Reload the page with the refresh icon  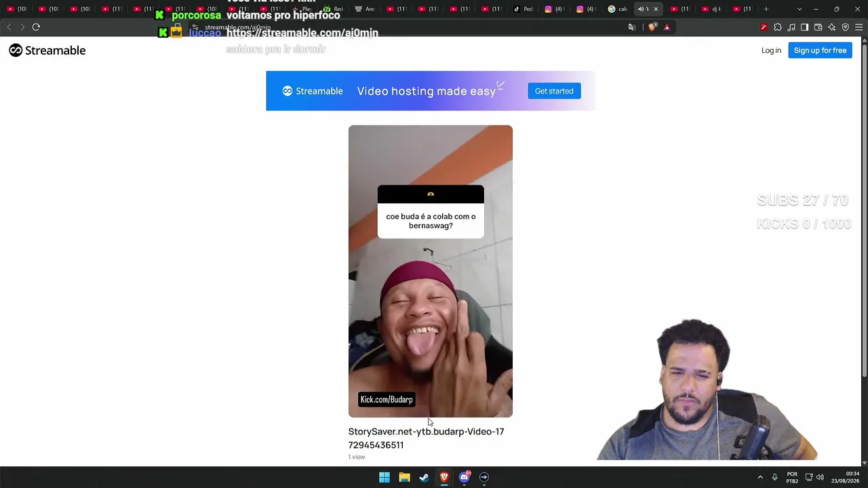(x=36, y=27)
